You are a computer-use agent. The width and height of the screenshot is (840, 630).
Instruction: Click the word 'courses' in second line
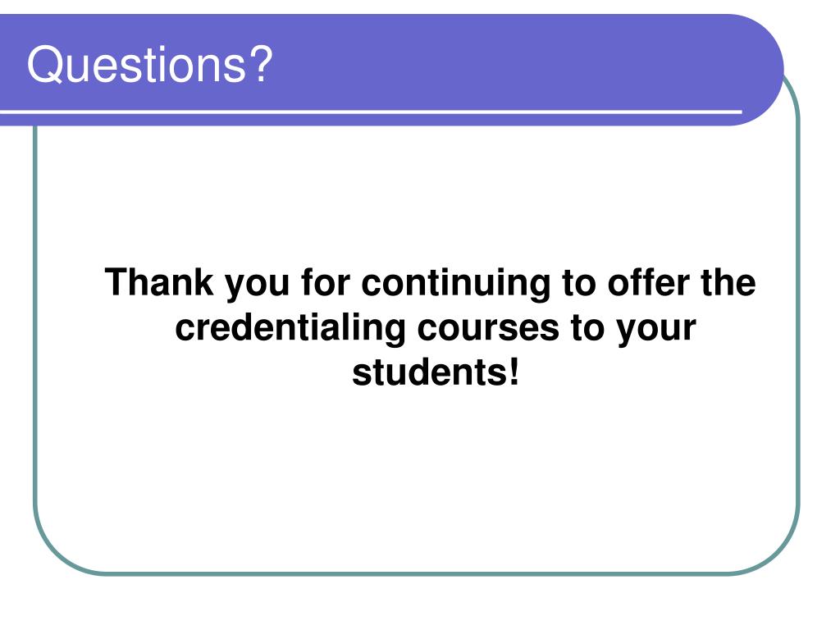[488, 328]
